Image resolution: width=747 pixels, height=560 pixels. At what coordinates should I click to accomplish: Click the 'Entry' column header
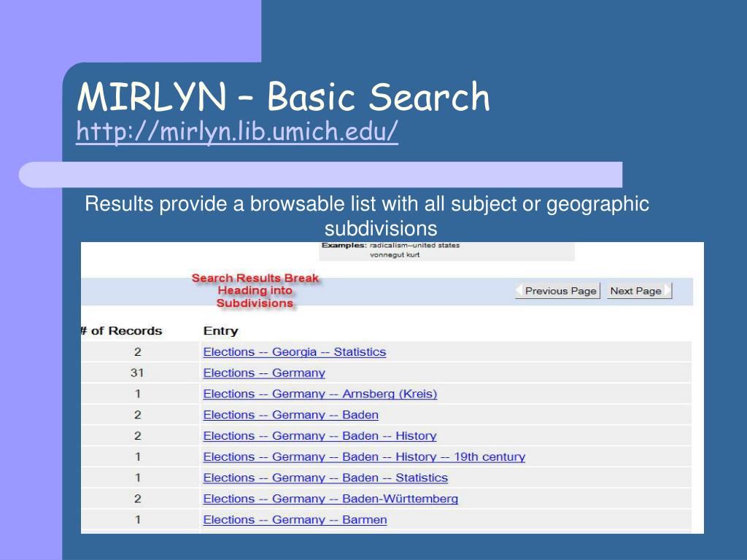pos(220,331)
